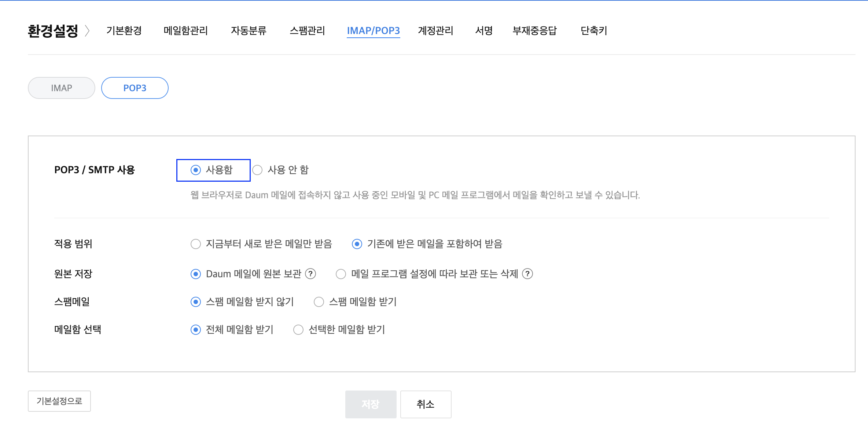Select Daum 메일에 원본 보관 option
Viewport: 868px width, 444px height.
pyautogui.click(x=196, y=274)
